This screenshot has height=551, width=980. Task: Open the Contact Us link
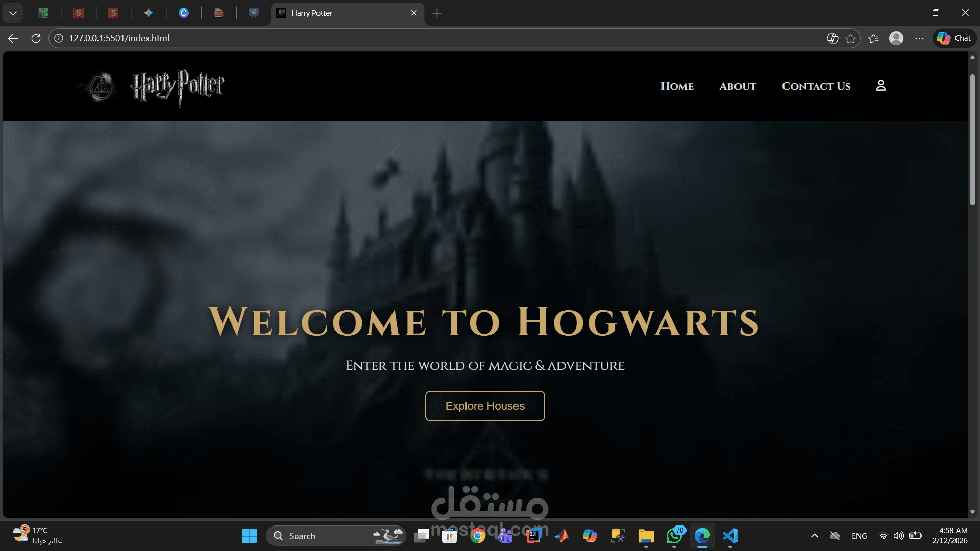[816, 86]
